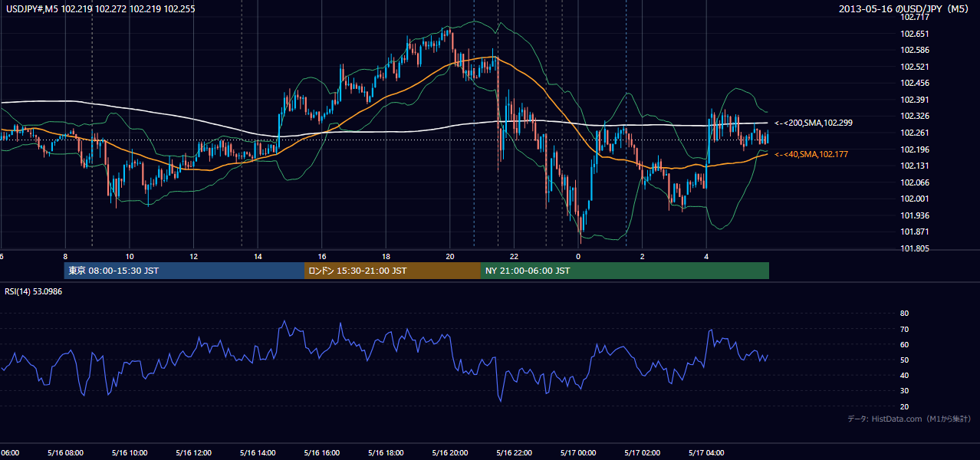980x460 pixels.
Task: Click price axis value 102.651
Action: pos(915,34)
